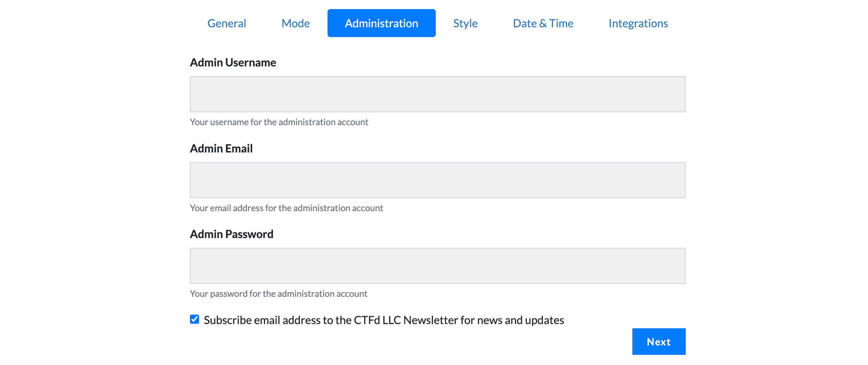The height and width of the screenshot is (365, 868).
Task: Click the Admin Email heading
Action: [x=221, y=148]
